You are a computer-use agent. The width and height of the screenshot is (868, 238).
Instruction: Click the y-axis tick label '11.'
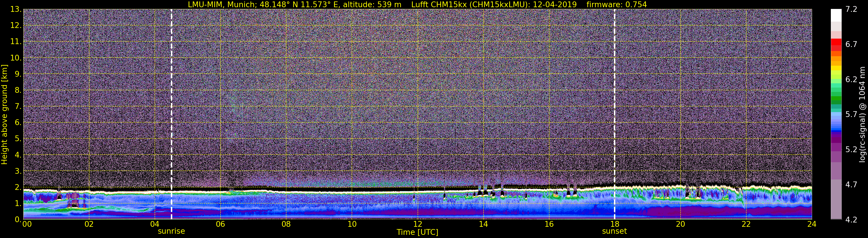(16, 41)
